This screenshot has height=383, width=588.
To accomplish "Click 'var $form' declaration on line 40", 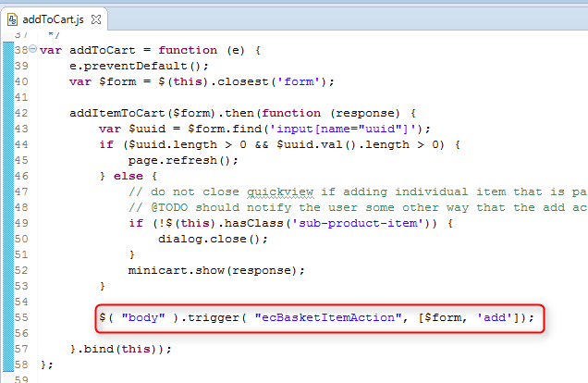I will 103,81.
